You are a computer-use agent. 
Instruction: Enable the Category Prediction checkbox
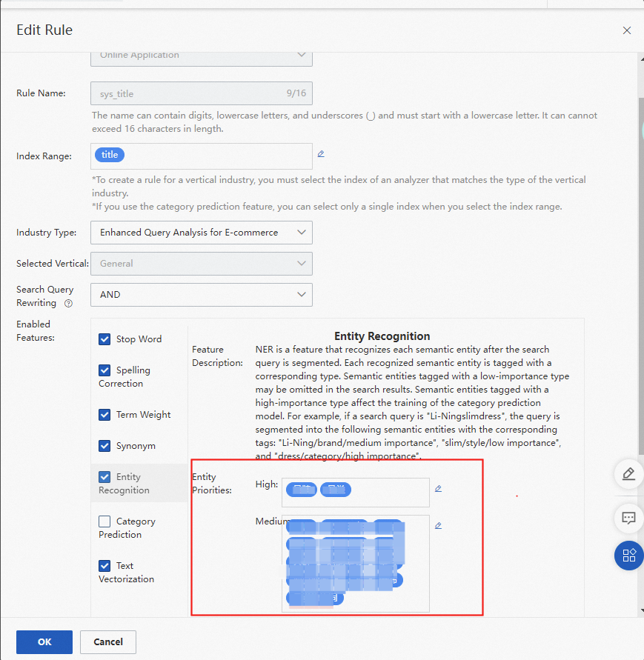point(104,521)
